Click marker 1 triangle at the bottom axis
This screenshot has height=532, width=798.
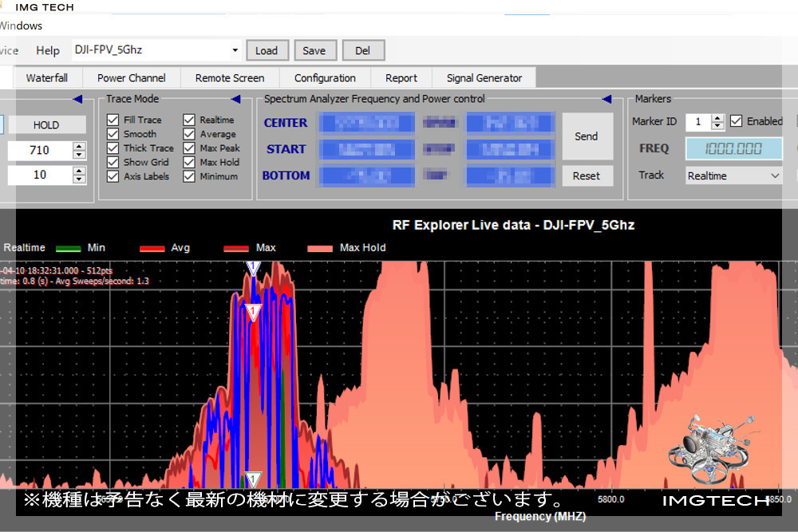(253, 479)
